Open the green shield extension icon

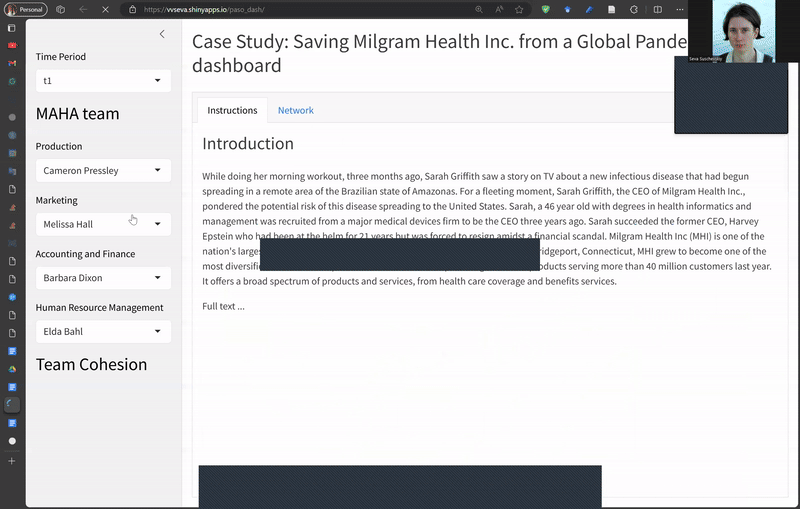click(545, 9)
